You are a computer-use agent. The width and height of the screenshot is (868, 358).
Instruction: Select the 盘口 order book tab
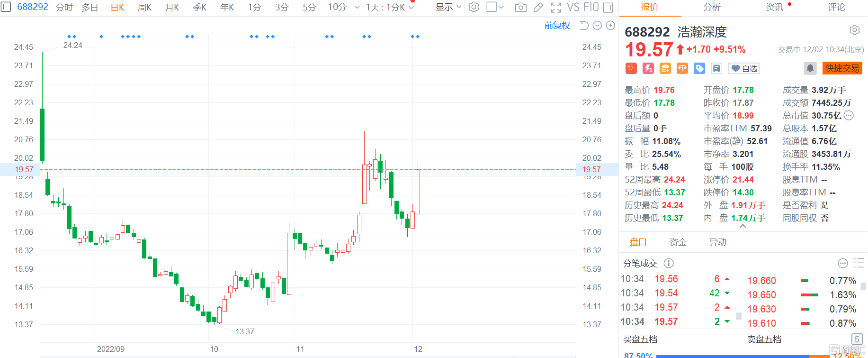pyautogui.click(x=638, y=242)
